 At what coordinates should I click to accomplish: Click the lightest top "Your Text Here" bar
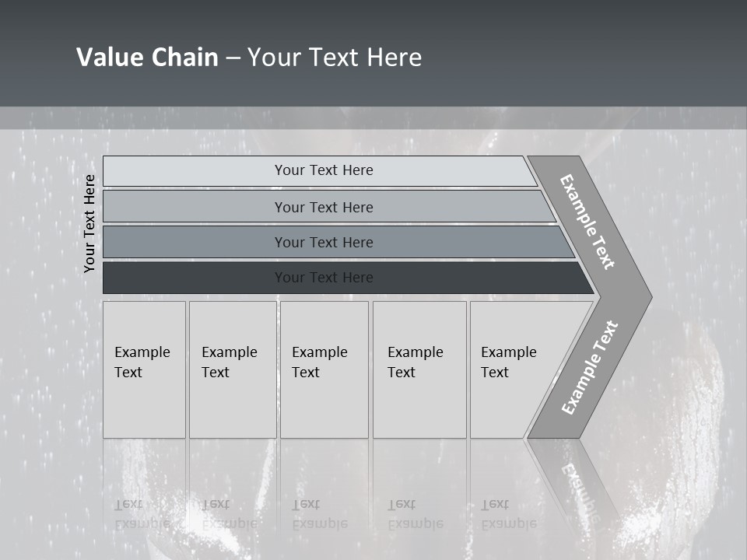(320, 170)
